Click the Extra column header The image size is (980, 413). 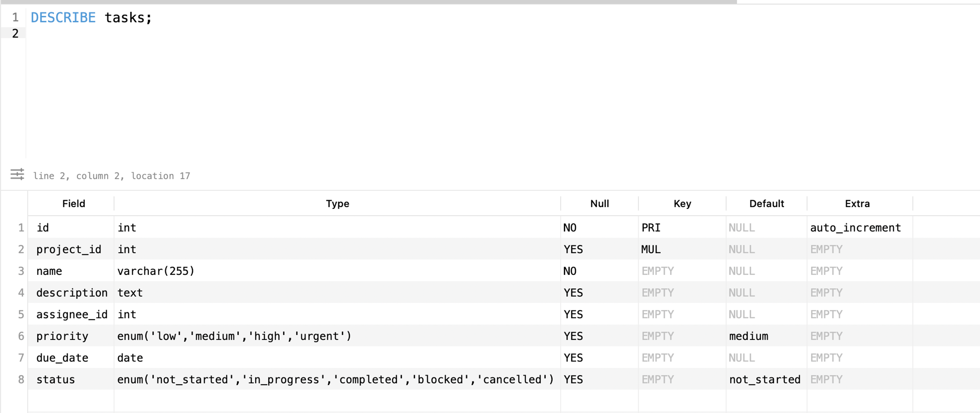point(857,204)
